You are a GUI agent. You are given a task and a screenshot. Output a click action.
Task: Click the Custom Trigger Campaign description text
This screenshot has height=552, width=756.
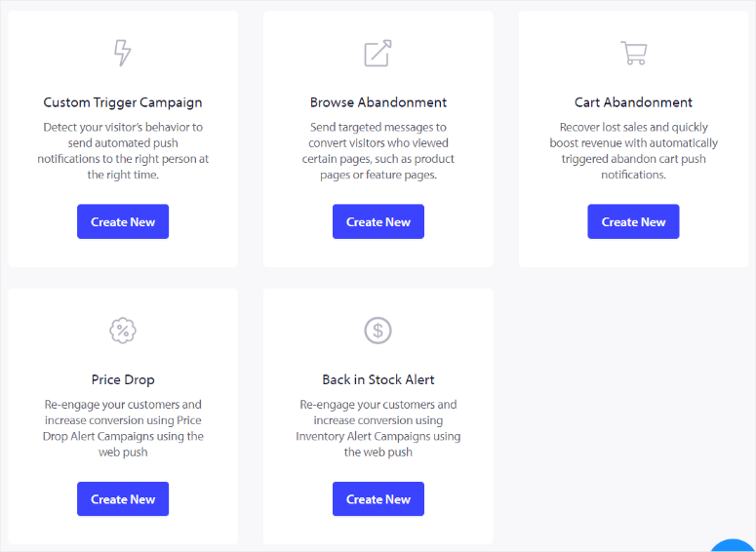[x=123, y=151]
